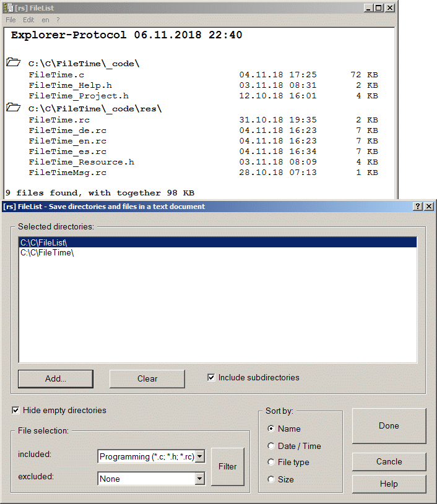Click the question mark help button in dialog title
This screenshot has height=504, width=437.
[418, 207]
